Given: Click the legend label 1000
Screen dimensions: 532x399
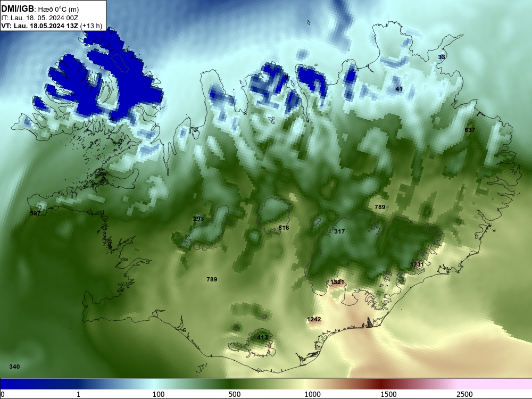Looking at the screenshot, I should (x=312, y=394).
